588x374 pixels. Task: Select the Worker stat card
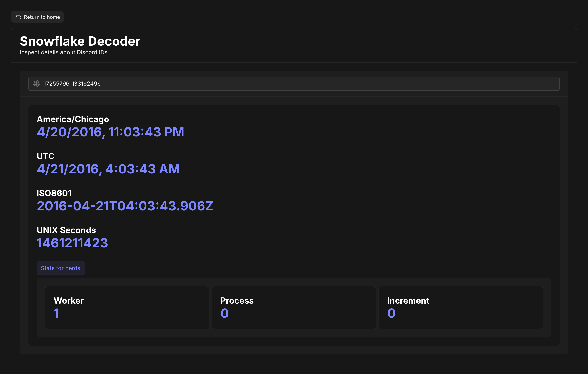click(127, 307)
